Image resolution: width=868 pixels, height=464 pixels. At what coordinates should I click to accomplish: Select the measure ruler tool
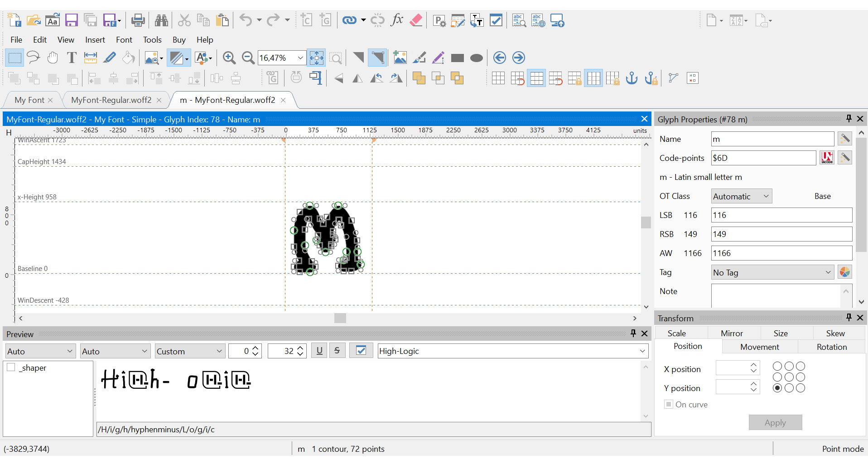(x=91, y=58)
